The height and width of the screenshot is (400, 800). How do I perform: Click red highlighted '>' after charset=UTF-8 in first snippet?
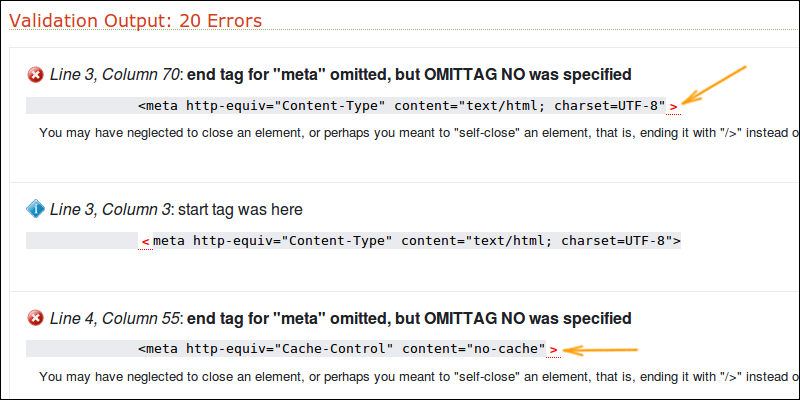coord(673,107)
